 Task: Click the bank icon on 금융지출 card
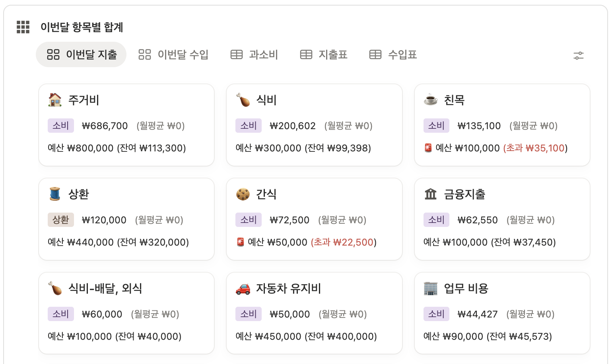pos(430,194)
